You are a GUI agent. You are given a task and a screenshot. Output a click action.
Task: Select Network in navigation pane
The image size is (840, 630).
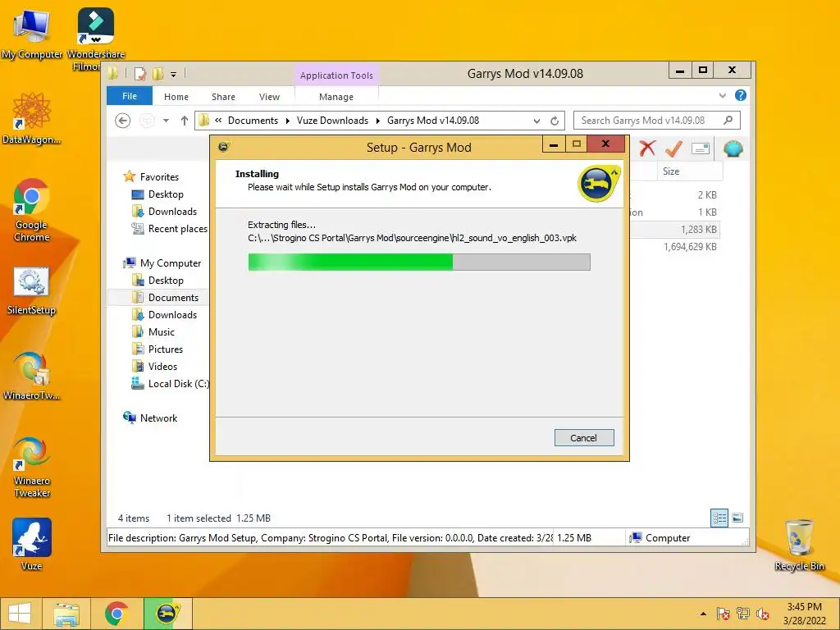click(158, 418)
